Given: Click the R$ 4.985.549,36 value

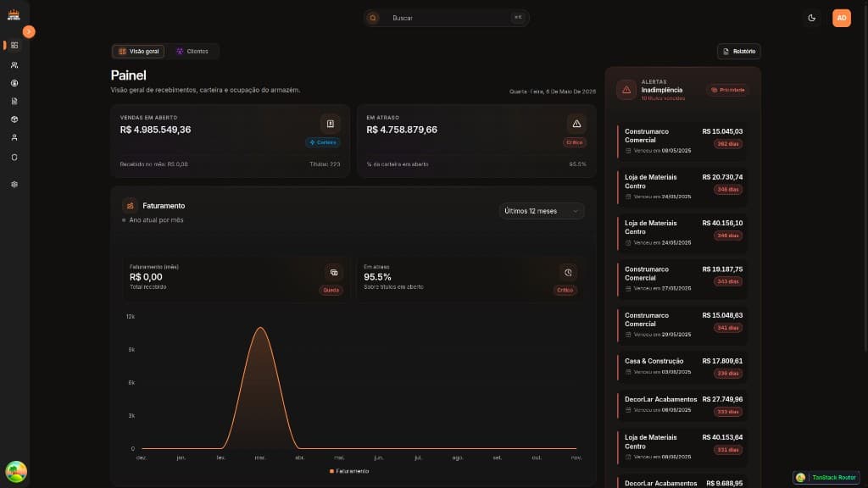Looking at the screenshot, I should coord(156,130).
